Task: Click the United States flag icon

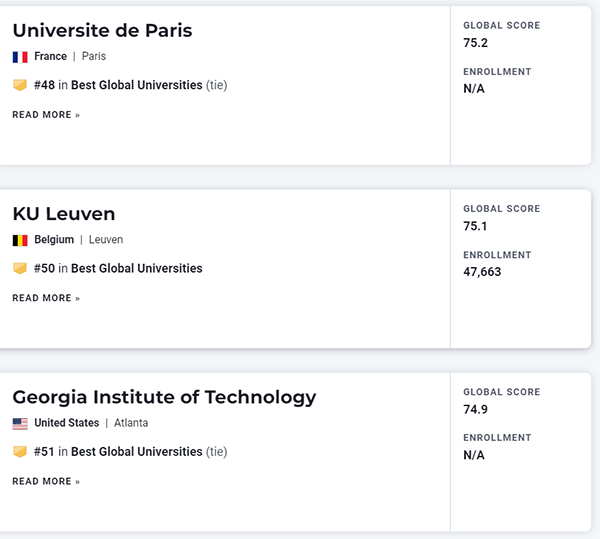Action: pyautogui.click(x=20, y=424)
